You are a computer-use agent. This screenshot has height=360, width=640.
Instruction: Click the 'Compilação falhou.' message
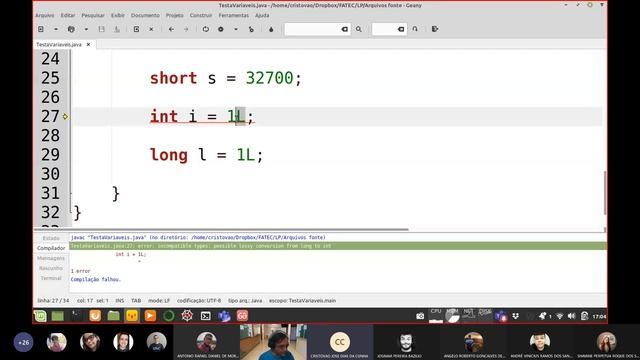pos(96,280)
